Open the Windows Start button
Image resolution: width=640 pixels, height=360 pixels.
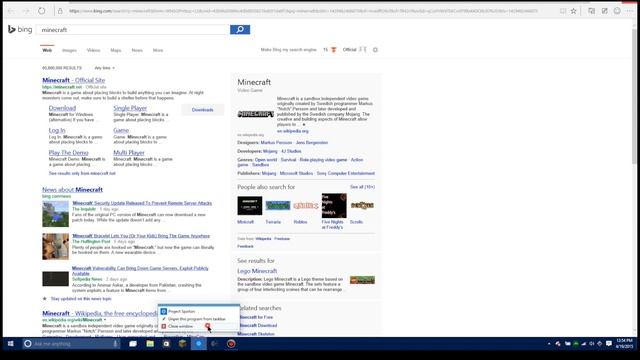(x=11, y=344)
